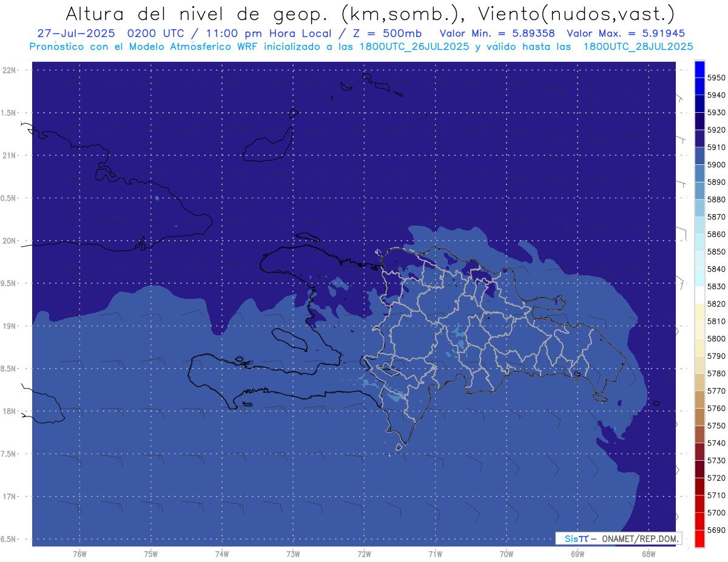The height and width of the screenshot is (562, 728).
Task: Click the 5750 legend value
Action: (x=716, y=426)
